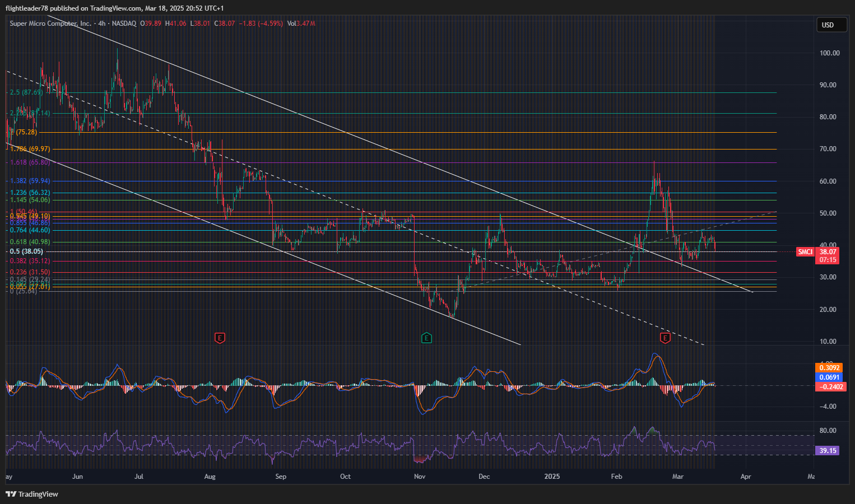Click the green earnings marker near November
This screenshot has width=855, height=504.
426,338
